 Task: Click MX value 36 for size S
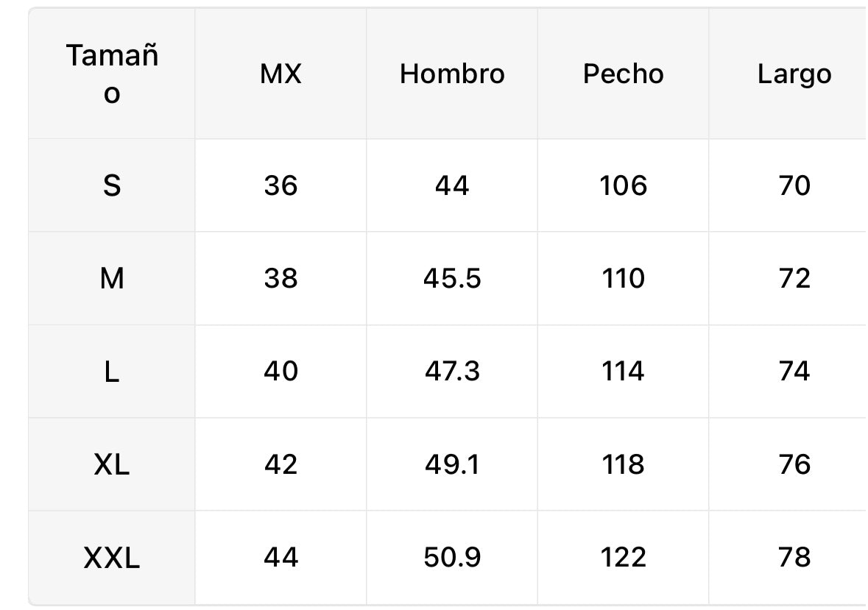pos(280,185)
